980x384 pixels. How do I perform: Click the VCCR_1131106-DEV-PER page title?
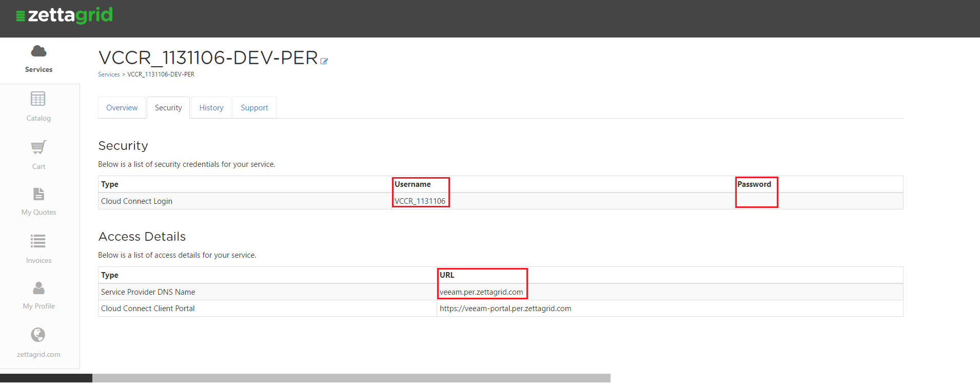click(x=208, y=57)
